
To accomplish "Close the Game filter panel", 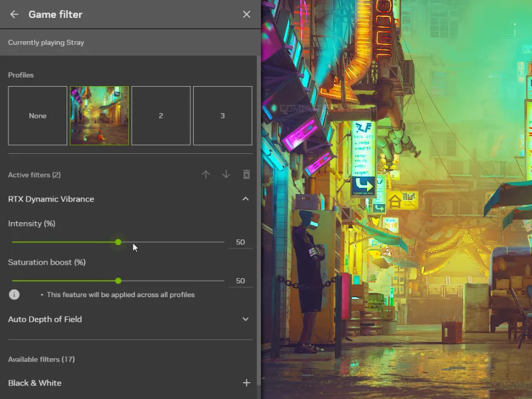I will click(x=246, y=14).
